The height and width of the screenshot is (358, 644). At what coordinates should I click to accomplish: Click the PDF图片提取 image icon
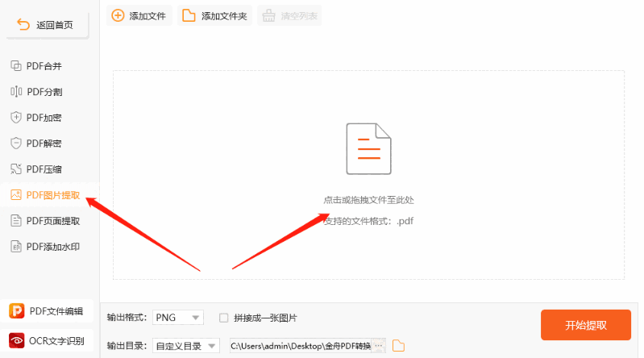pos(15,195)
